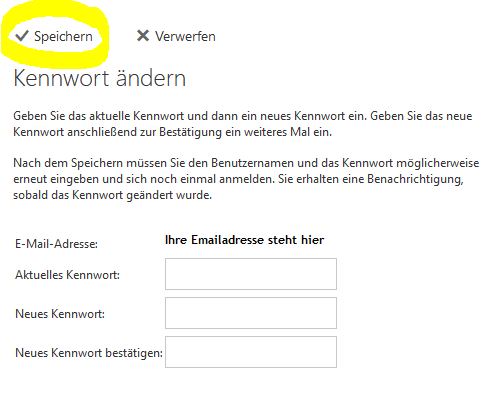Screen dimensions: 488x405
Task: Click the paragraph starting 'Geben Sie das aktuelle'
Action: 243,124
